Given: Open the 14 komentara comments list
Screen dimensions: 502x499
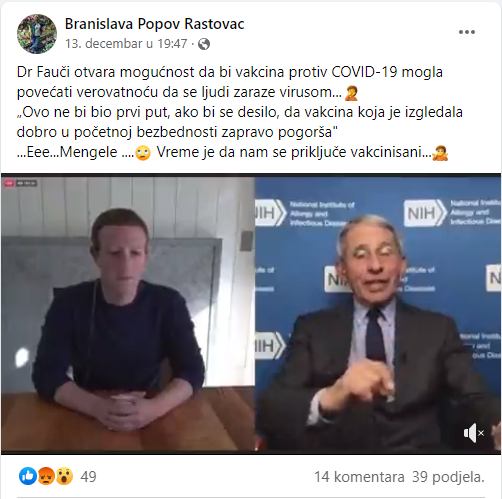Looking at the screenshot, I should (359, 477).
